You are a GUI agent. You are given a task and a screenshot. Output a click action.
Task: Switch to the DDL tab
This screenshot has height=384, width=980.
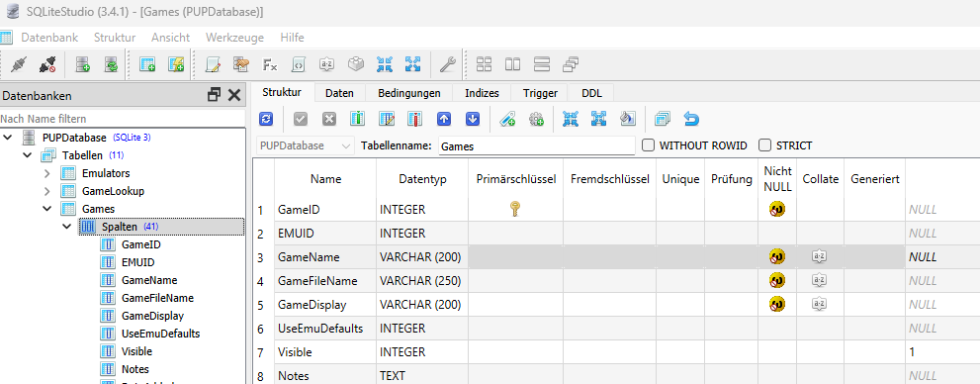click(591, 93)
